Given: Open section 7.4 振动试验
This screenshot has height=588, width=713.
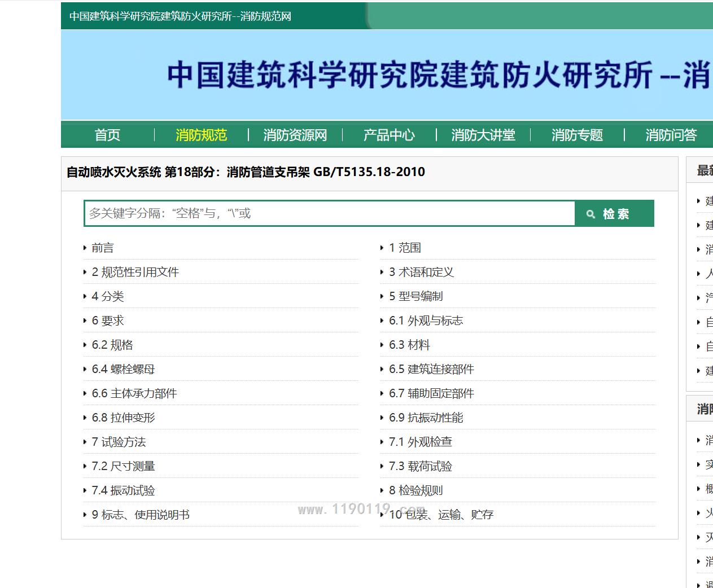Looking at the screenshot, I should [123, 490].
